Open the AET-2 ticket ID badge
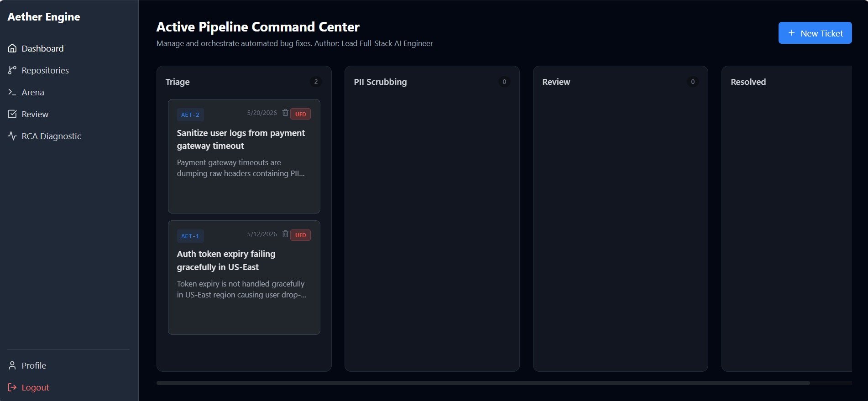Viewport: 868px width, 401px height. click(x=190, y=115)
